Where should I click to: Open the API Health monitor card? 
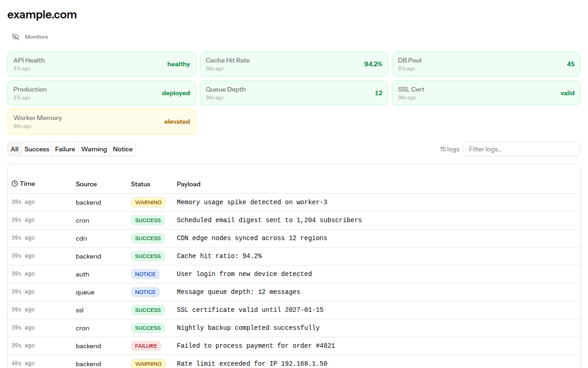[x=102, y=64]
